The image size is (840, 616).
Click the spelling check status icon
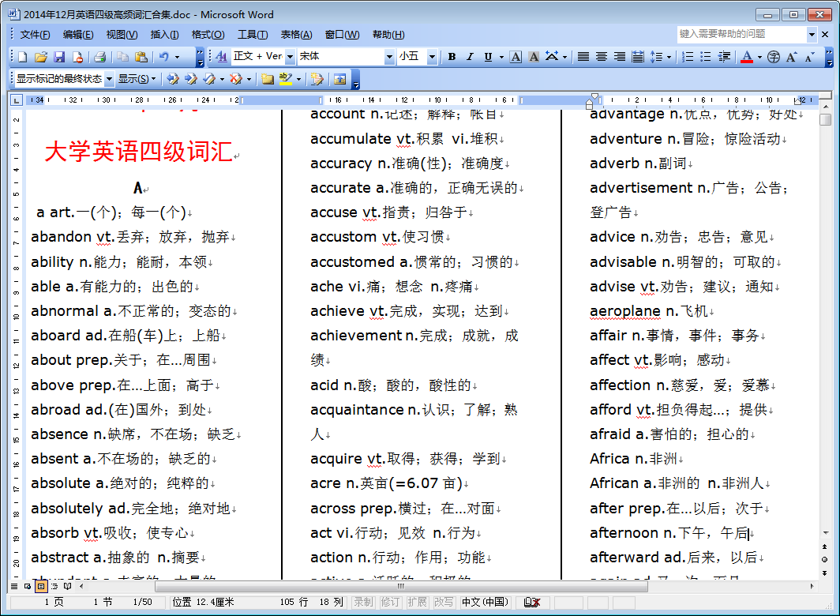pos(532,602)
